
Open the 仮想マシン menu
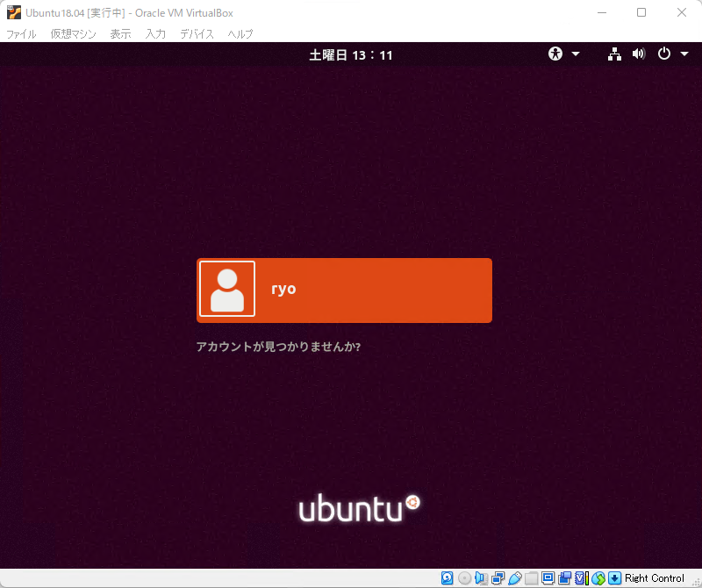tap(74, 34)
